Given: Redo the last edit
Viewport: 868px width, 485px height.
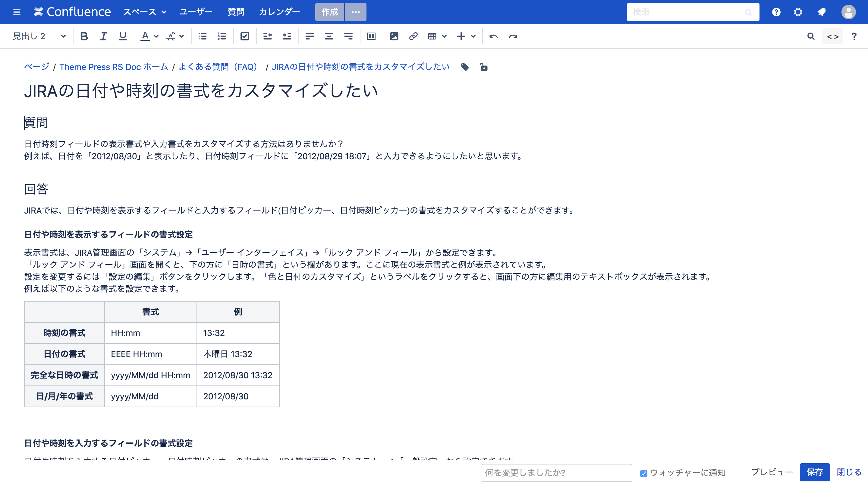Looking at the screenshot, I should [x=513, y=36].
